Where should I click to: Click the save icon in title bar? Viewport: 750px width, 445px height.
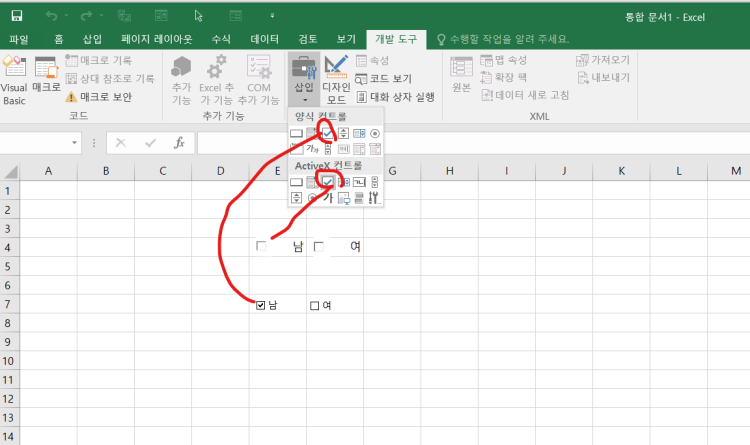pyautogui.click(x=17, y=16)
